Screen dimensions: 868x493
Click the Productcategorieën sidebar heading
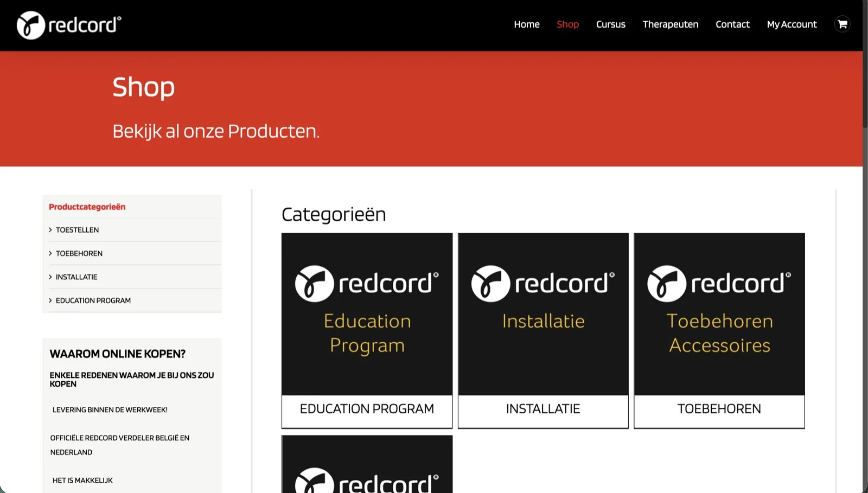click(87, 207)
